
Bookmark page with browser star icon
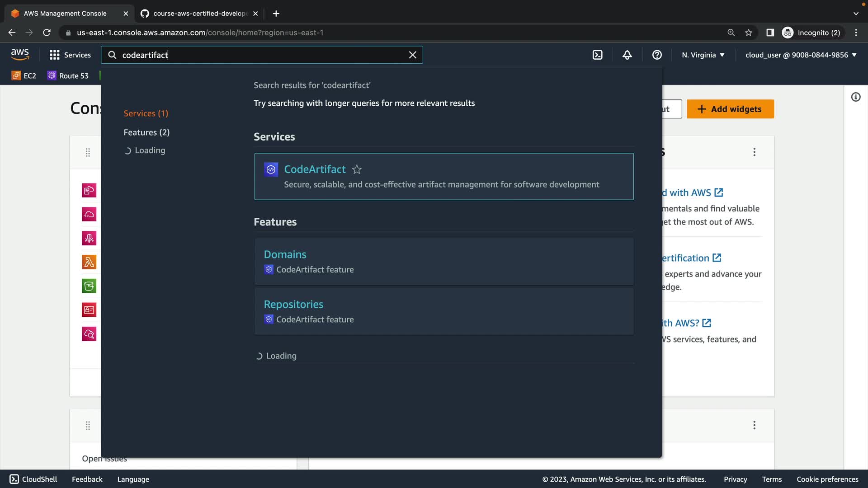coord(749,33)
